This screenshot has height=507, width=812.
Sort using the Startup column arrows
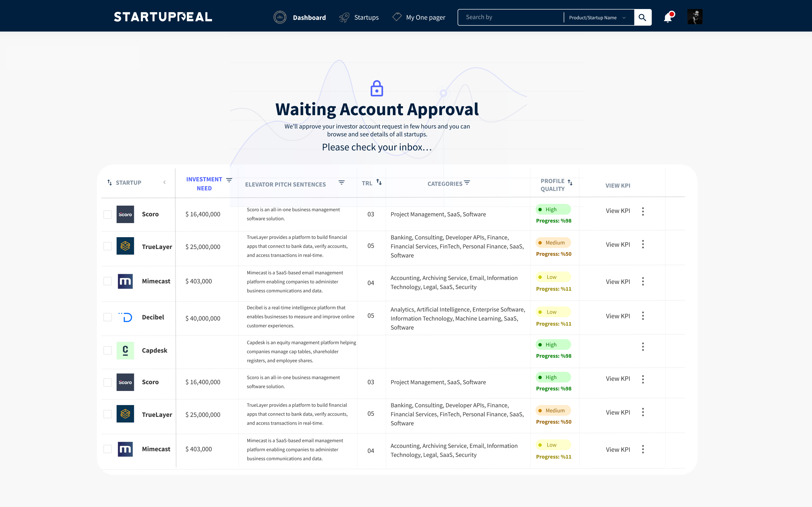coord(109,183)
